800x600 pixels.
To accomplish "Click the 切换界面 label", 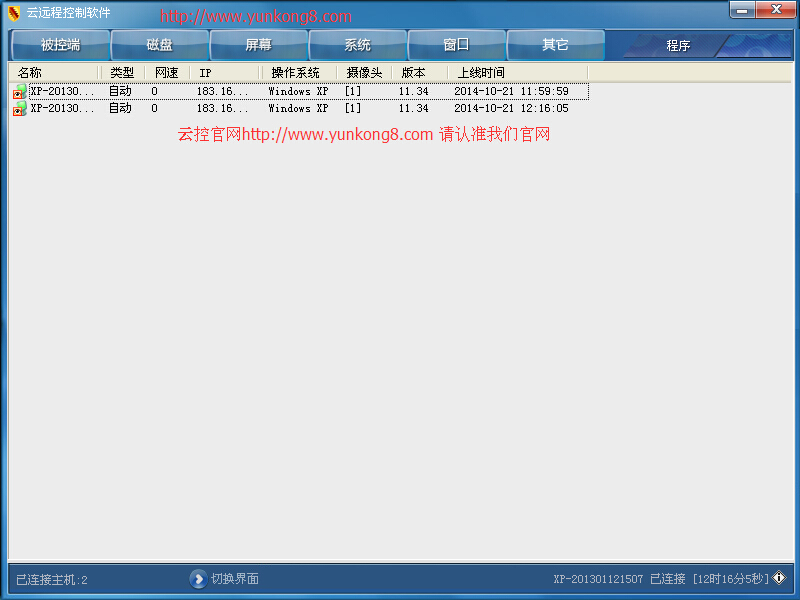I will coord(235,579).
